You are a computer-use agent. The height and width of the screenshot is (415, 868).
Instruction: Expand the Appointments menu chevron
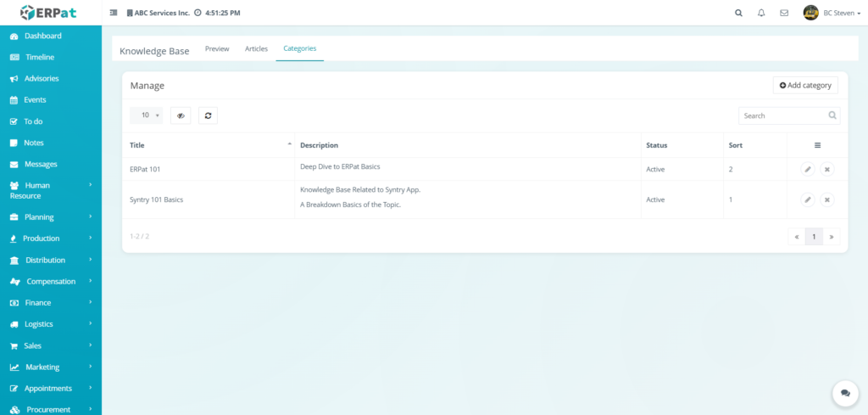(90, 388)
